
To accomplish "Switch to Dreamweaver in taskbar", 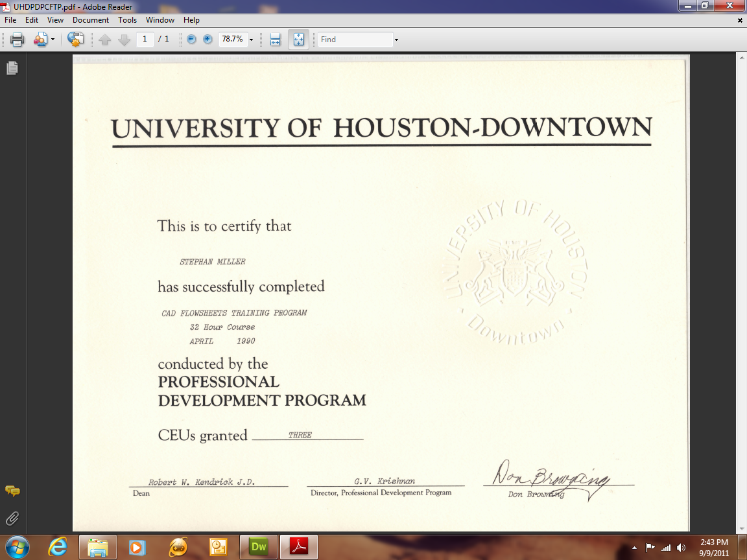I will click(x=258, y=548).
